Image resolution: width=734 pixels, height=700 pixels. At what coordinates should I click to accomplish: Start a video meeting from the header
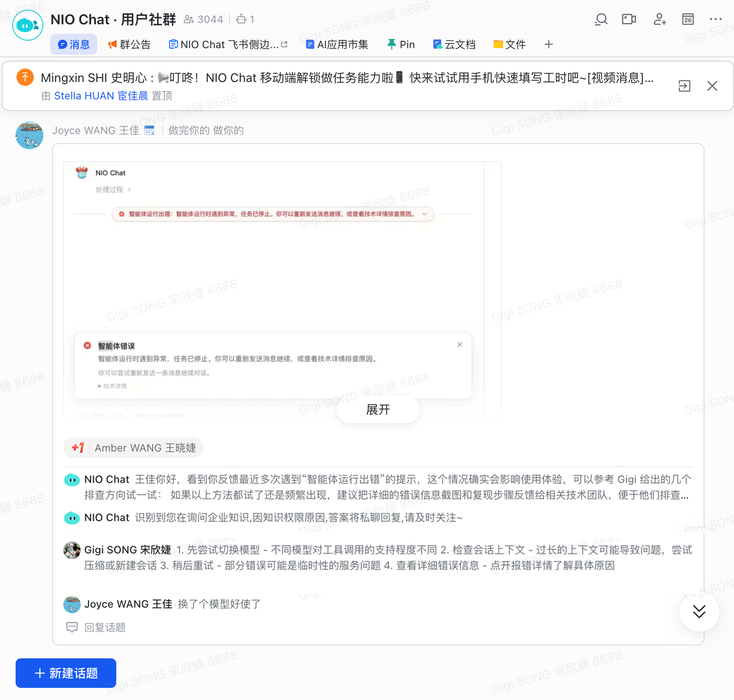click(x=629, y=20)
